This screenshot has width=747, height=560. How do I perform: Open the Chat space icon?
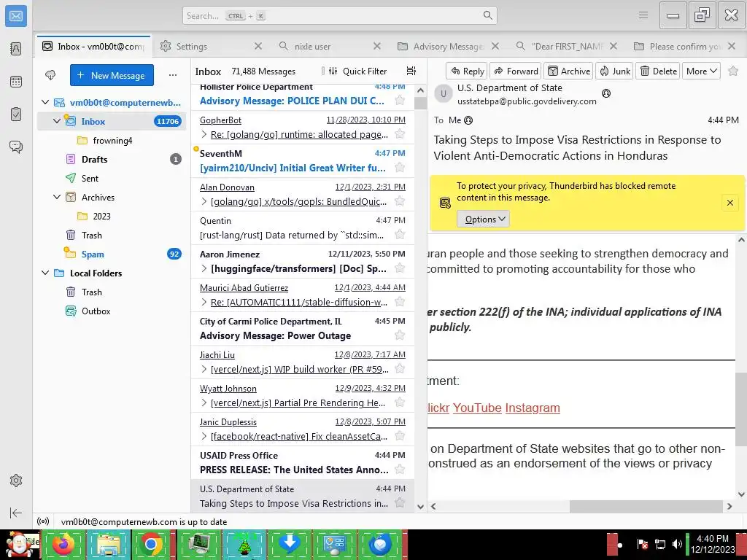click(x=16, y=147)
